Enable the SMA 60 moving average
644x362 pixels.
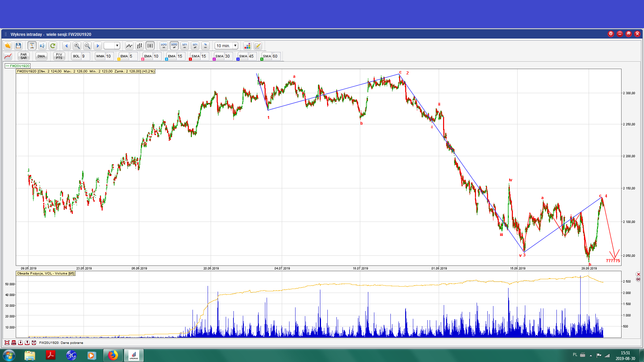click(x=267, y=56)
